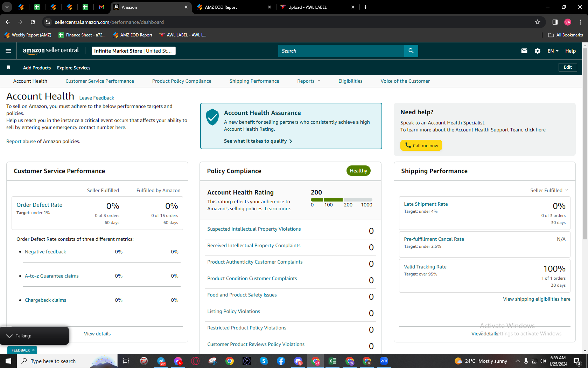Open the Infinite Market Store account switcher
This screenshot has width=588, height=368.
pos(133,51)
